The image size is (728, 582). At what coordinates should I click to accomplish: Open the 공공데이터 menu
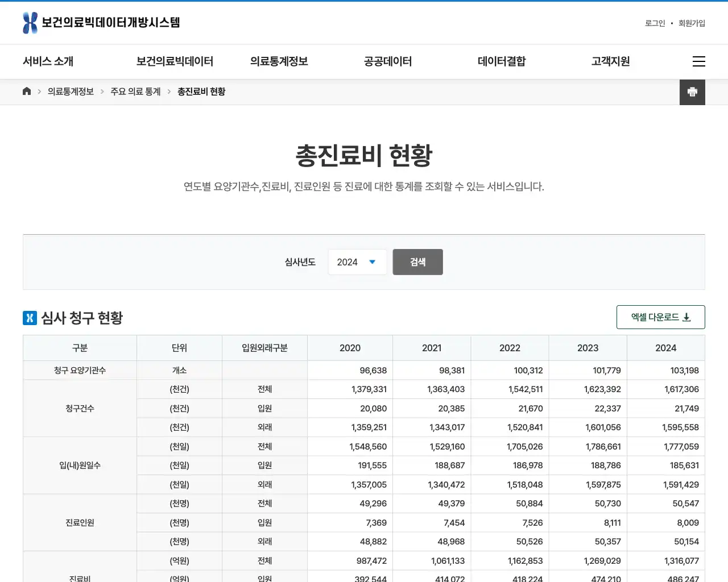[388, 61]
